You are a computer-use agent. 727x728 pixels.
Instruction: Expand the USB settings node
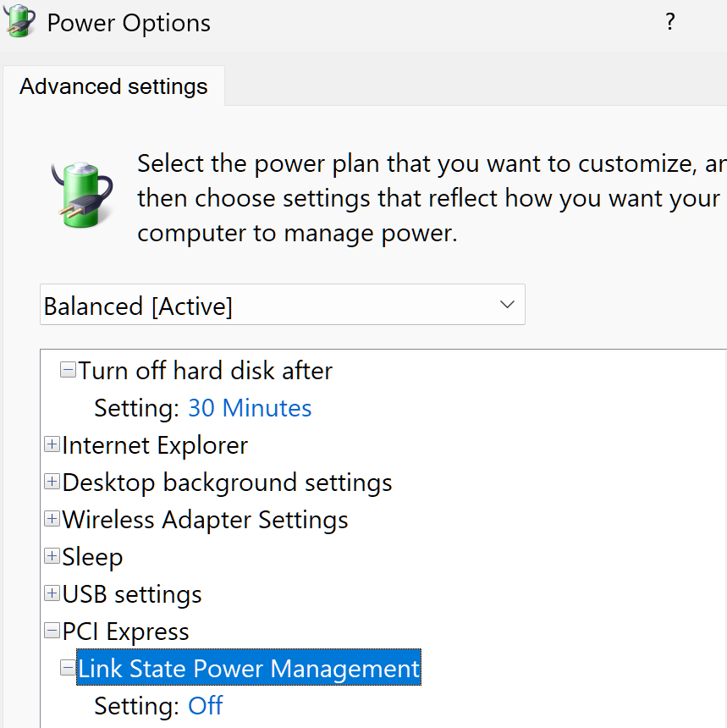(52, 593)
